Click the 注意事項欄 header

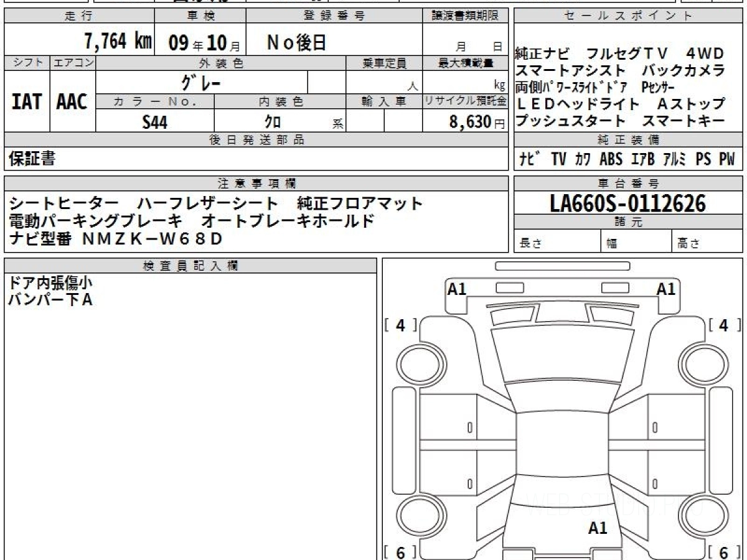click(256, 184)
